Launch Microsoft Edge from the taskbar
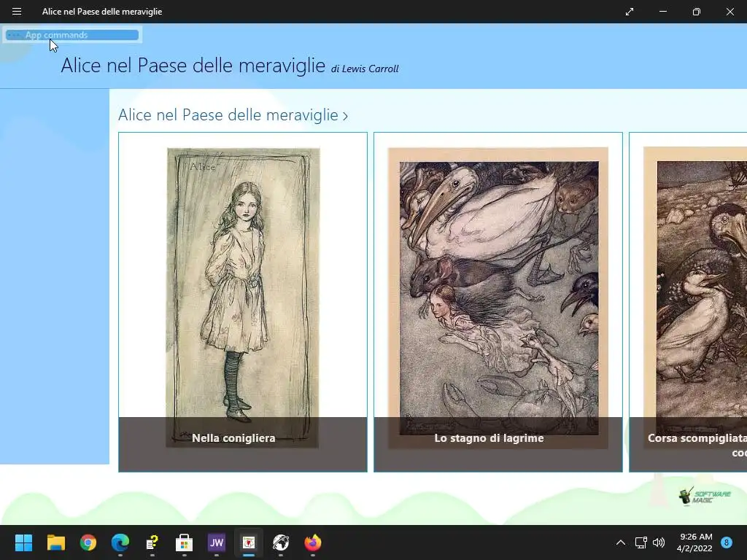Screen dimensions: 747x560 [x=120, y=542]
